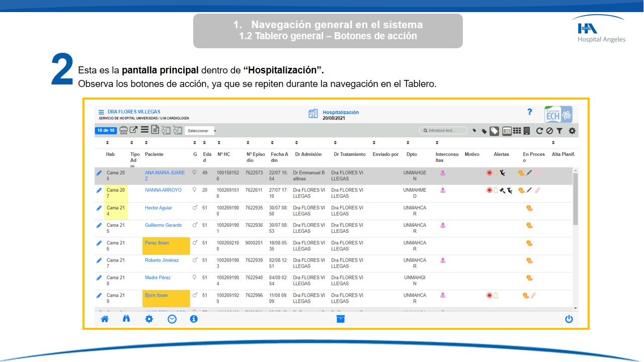Viewport: 644px width, 362px height.
Task: Open the filter funnel icon
Action: 559,131
